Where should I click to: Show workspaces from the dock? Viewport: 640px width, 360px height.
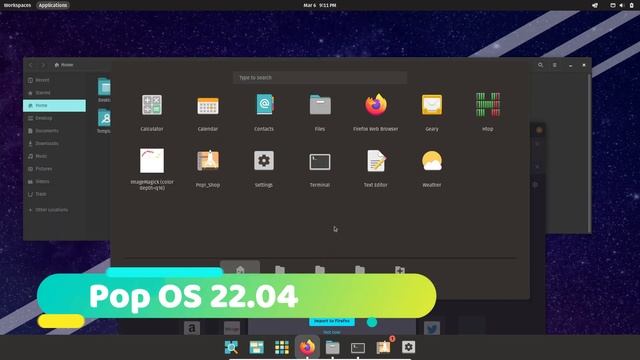click(x=257, y=347)
